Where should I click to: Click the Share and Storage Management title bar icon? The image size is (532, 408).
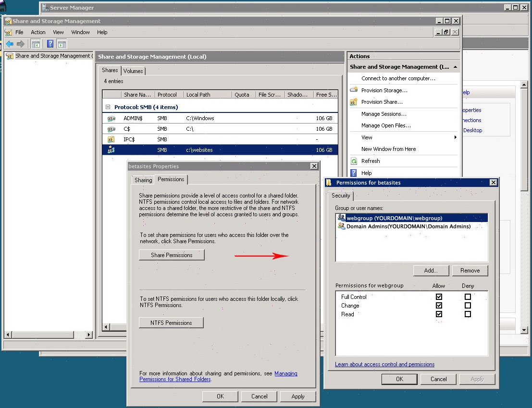tap(8, 21)
